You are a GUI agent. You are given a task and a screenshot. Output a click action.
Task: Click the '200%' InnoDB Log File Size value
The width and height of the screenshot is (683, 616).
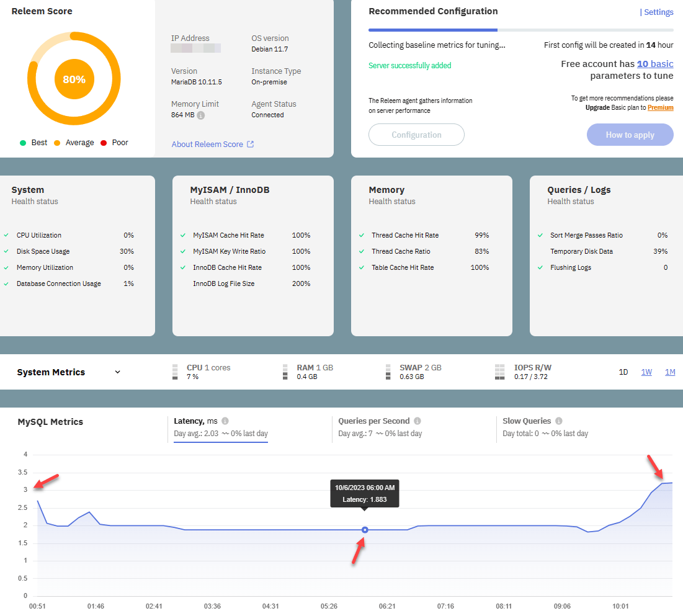(x=301, y=283)
